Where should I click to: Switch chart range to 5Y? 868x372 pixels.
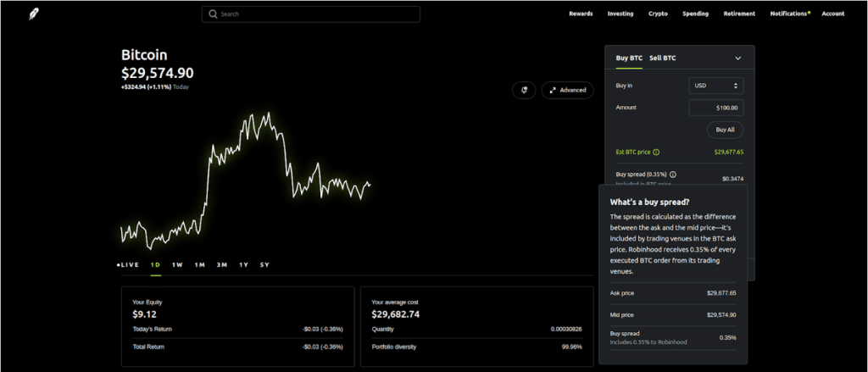264,265
